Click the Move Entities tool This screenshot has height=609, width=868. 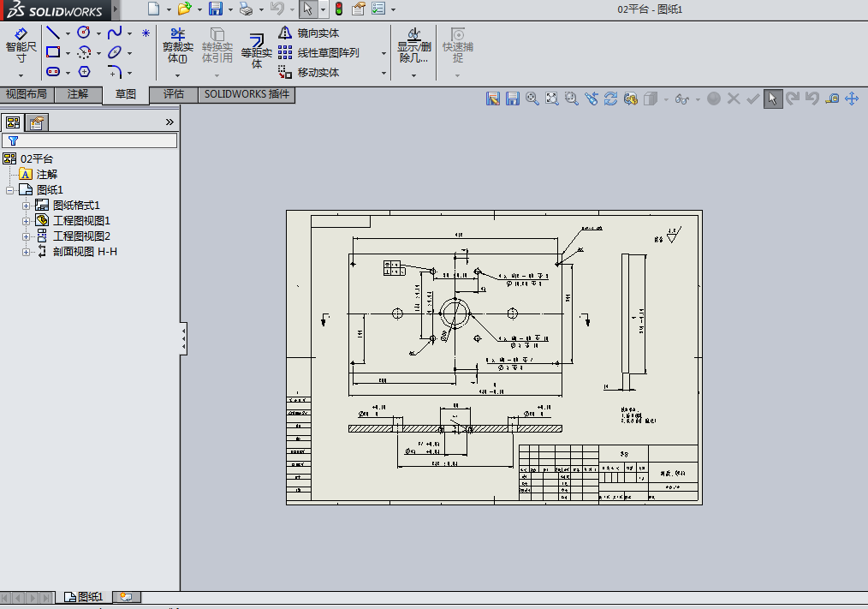coord(309,72)
